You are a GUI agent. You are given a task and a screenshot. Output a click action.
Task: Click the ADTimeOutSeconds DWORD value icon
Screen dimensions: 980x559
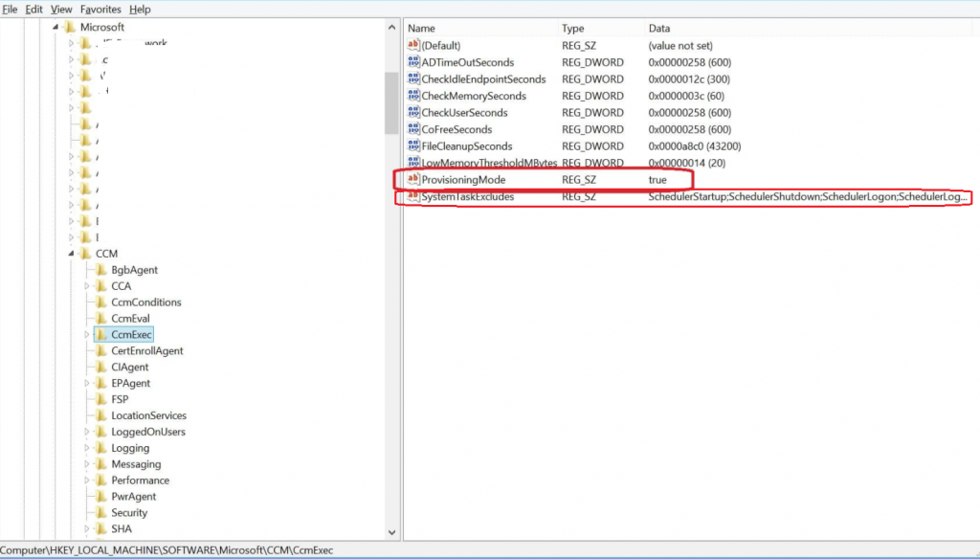coord(413,62)
